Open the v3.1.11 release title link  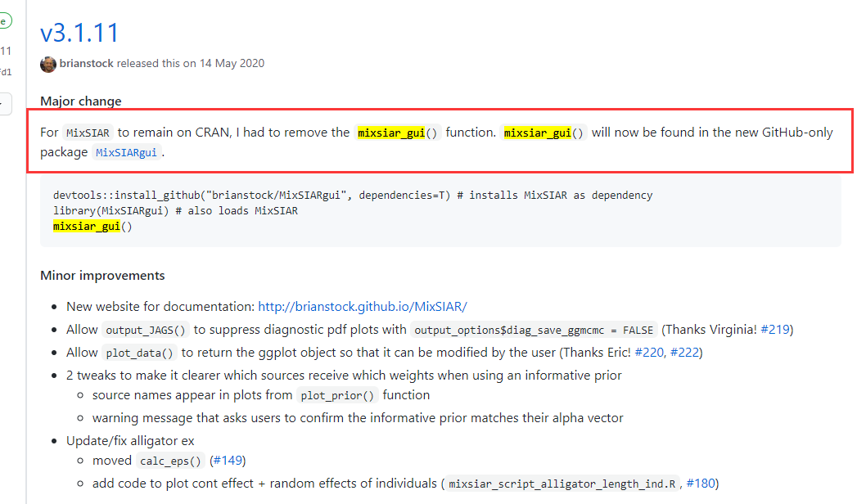pyautogui.click(x=79, y=33)
